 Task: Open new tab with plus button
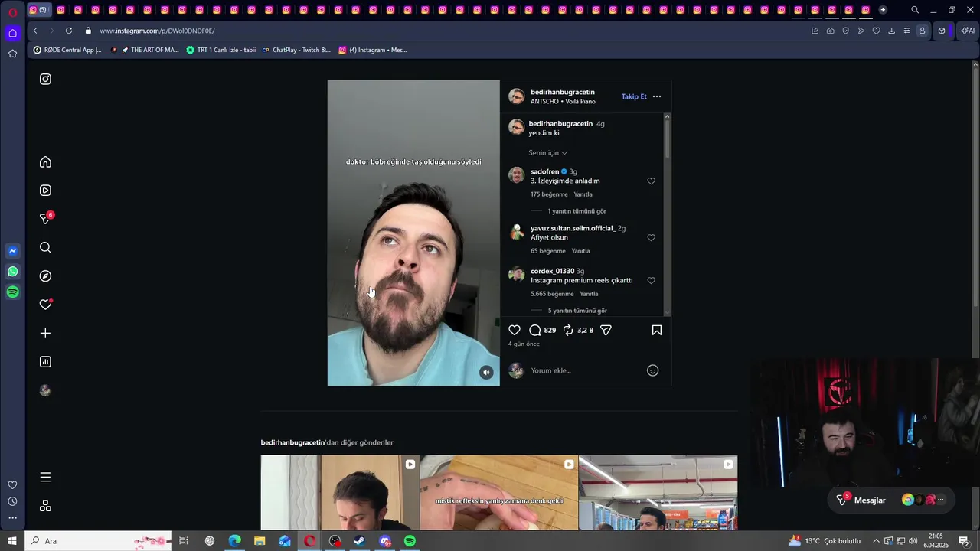[x=883, y=10]
